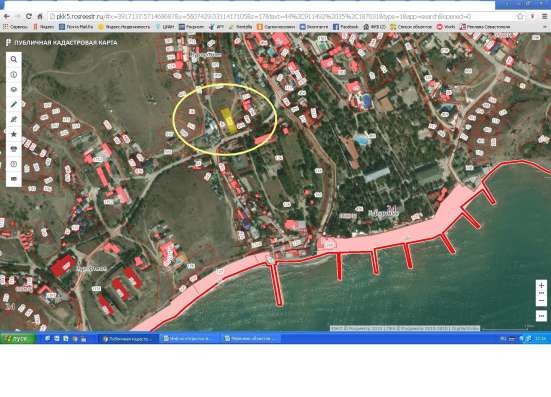Open the Chrome menu button
The width and height of the screenshot is (551, 397).
[x=545, y=16]
